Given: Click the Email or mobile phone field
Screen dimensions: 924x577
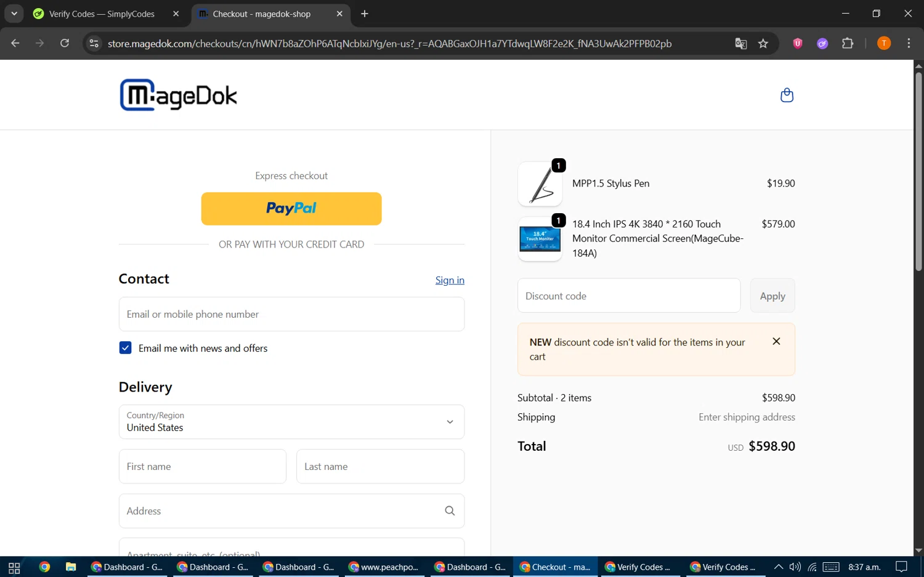Looking at the screenshot, I should (x=291, y=314).
